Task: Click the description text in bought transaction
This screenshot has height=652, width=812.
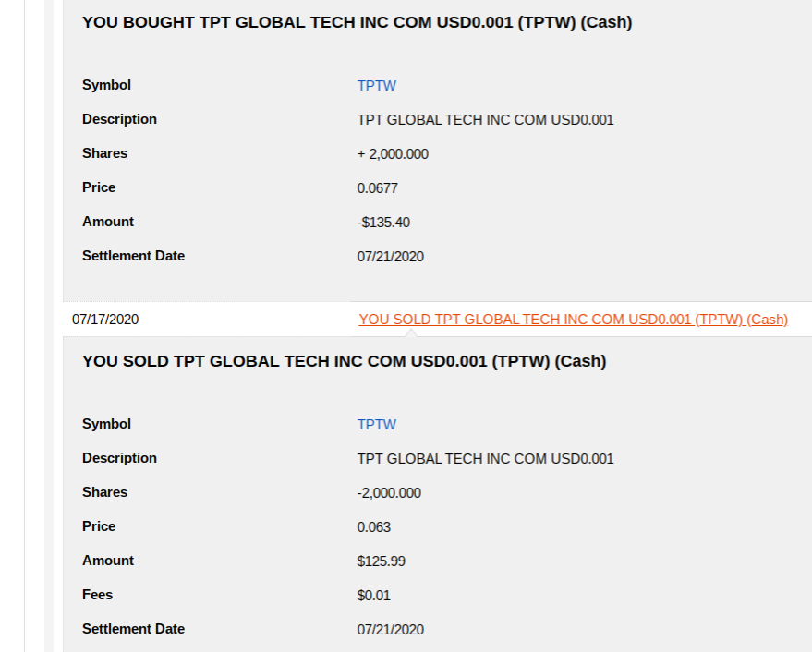Action: tap(485, 120)
